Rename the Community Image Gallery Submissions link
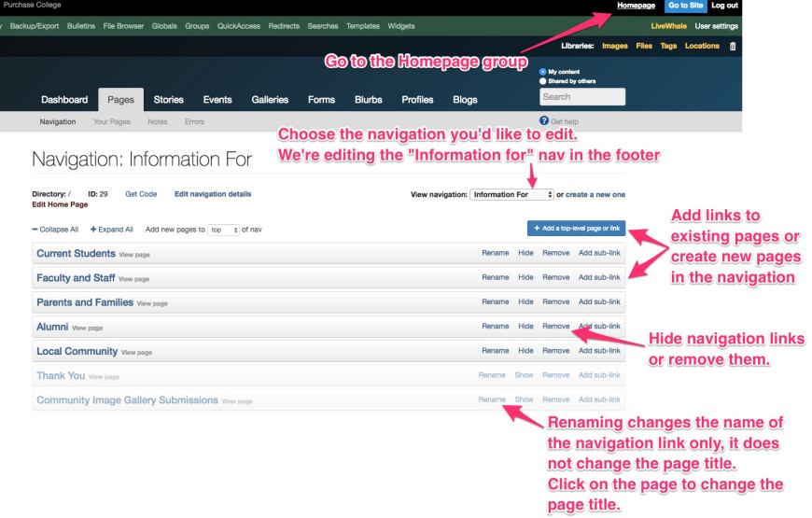 492,399
